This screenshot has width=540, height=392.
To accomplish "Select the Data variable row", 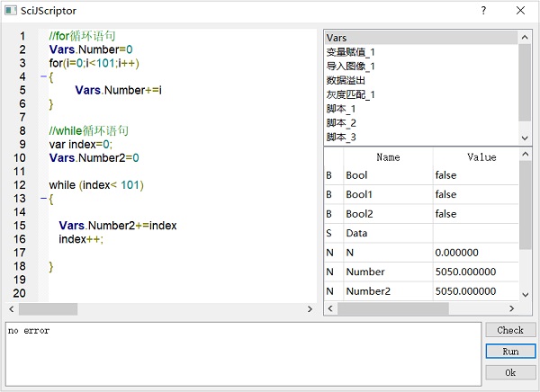I will pyautogui.click(x=421, y=233).
